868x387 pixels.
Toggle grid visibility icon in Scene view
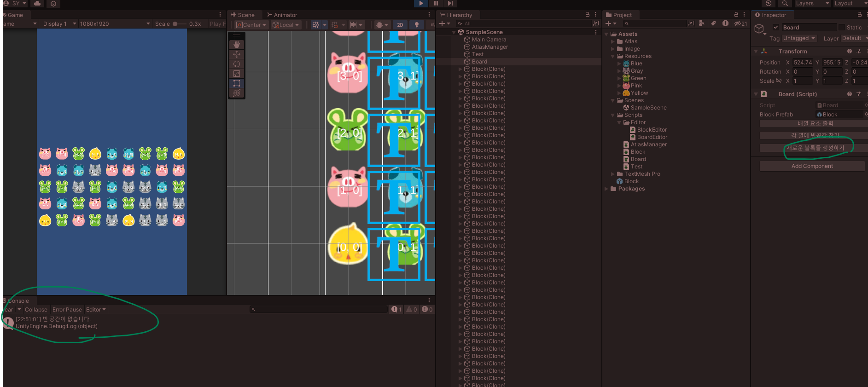[x=316, y=25]
